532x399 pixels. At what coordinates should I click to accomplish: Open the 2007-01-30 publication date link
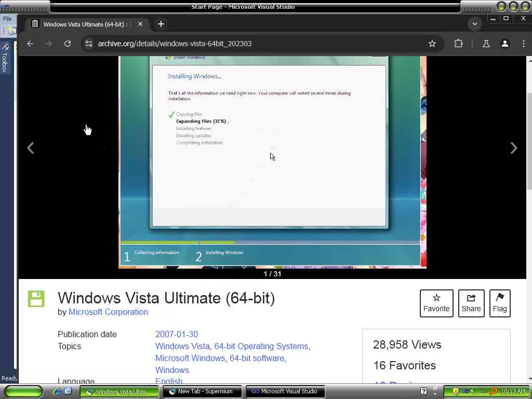click(177, 334)
